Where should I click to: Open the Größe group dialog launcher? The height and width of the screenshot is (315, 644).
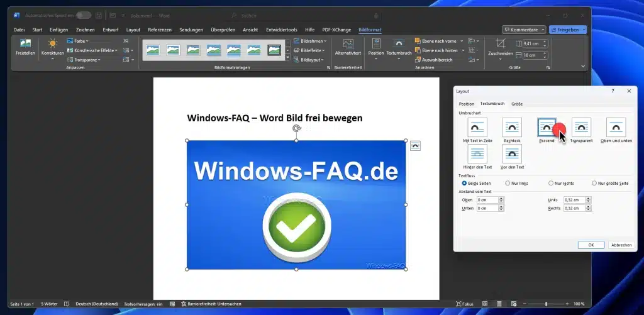click(x=548, y=67)
